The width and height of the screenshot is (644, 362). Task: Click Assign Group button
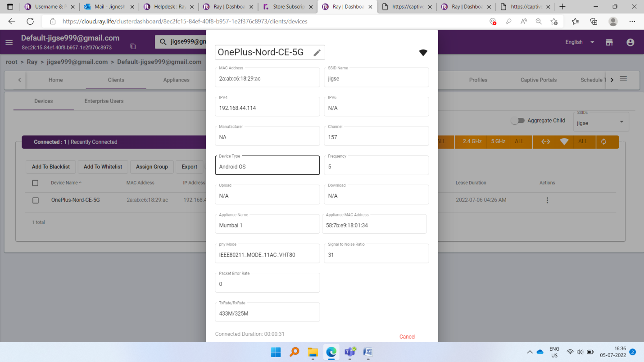[152, 167]
